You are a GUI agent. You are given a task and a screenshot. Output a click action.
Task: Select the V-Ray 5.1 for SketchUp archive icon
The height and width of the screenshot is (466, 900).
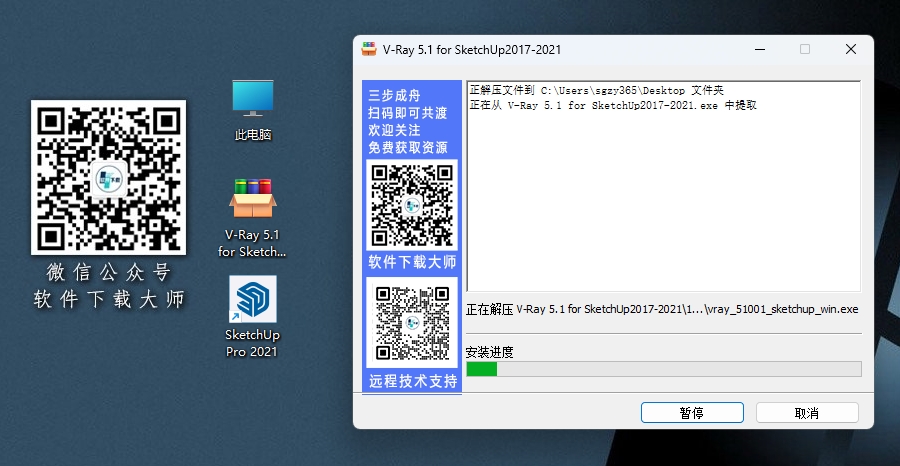(x=253, y=218)
